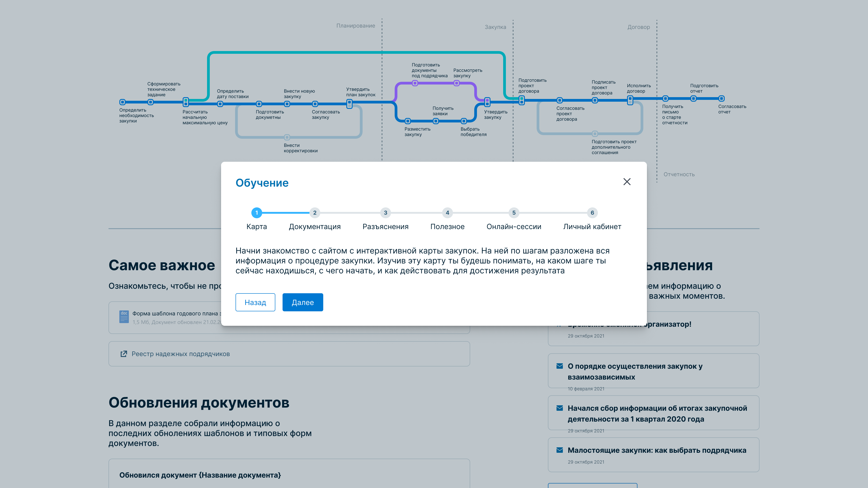Viewport: 868px width, 488px height.
Task: Click map node Внести корректировки
Action: pos(287,137)
